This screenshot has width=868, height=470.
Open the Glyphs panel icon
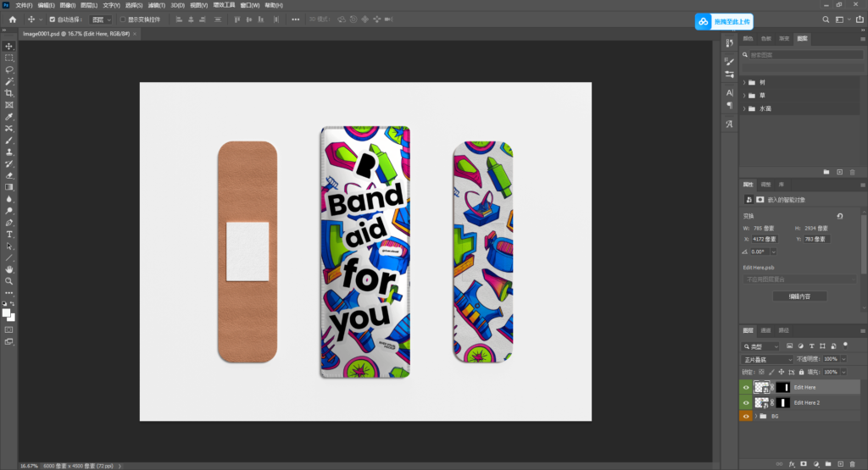[x=729, y=124]
